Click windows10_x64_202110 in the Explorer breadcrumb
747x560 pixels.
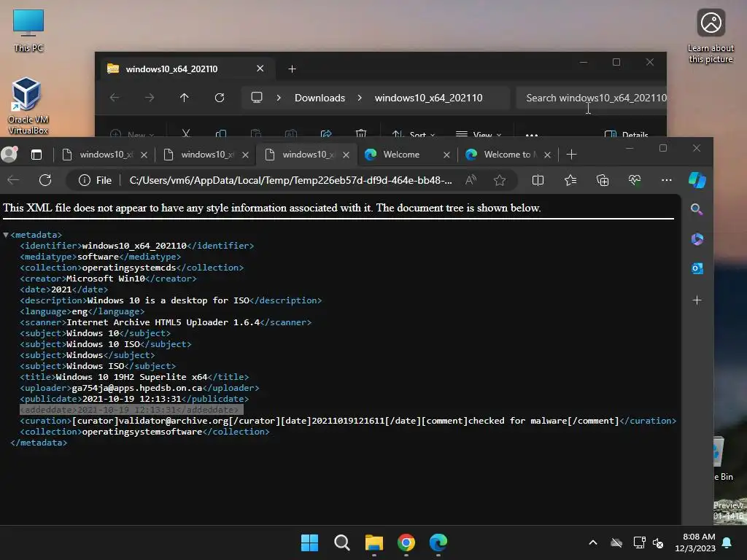(x=428, y=98)
